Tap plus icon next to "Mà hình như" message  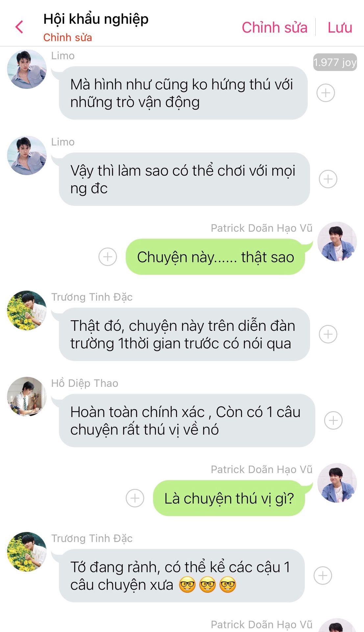(326, 93)
